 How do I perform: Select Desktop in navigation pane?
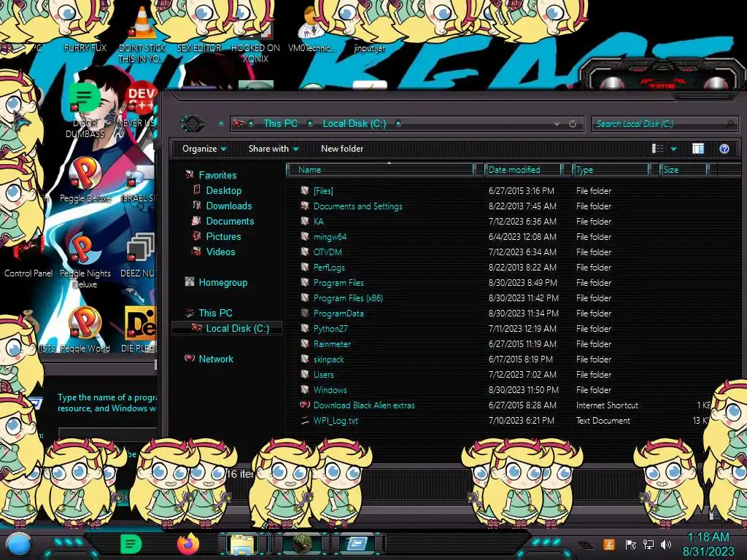tap(223, 190)
